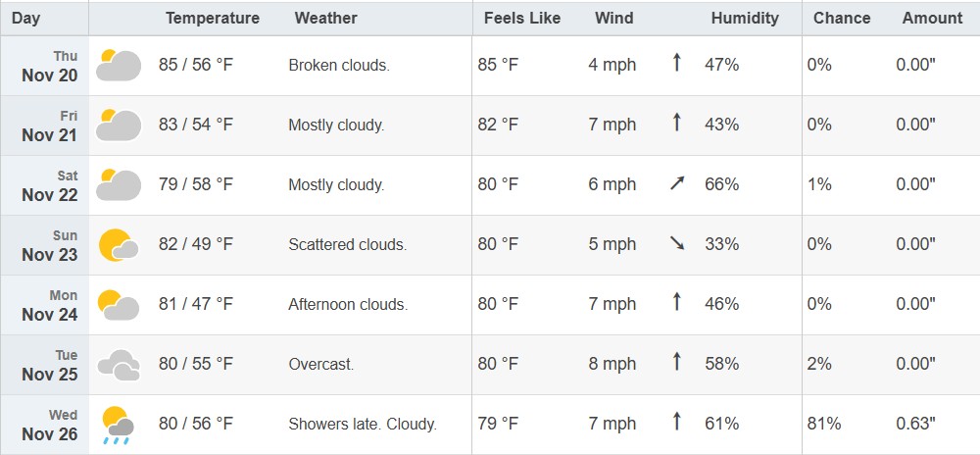Click the Wed Nov 26 rain showers icon
This screenshot has height=455, width=980.
(119, 425)
